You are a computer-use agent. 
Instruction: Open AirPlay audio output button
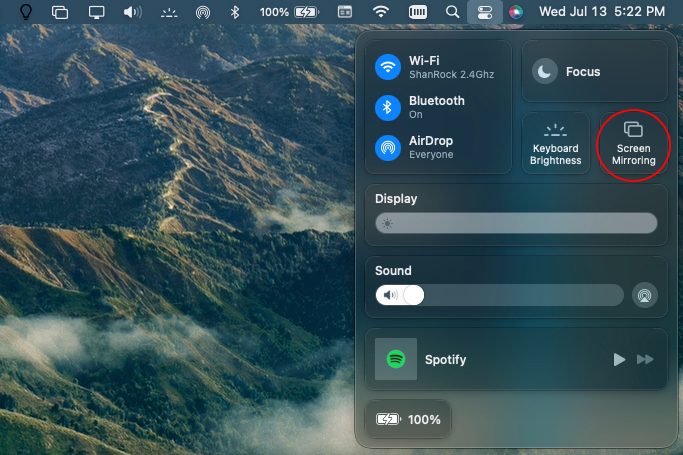[x=644, y=295]
